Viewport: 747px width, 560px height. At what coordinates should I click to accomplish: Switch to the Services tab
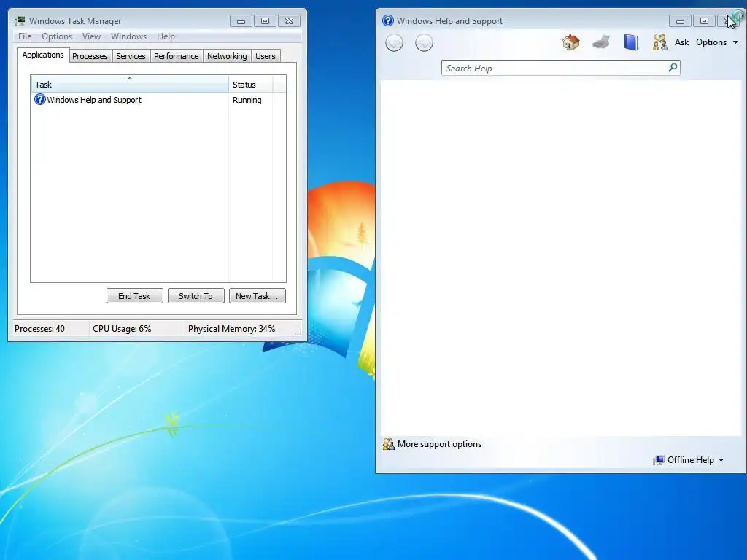[131, 56]
